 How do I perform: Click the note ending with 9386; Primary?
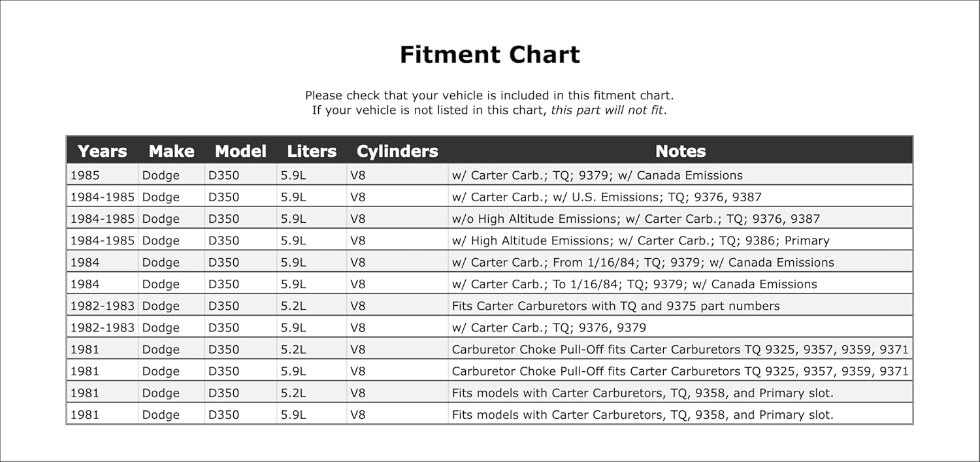640,240
